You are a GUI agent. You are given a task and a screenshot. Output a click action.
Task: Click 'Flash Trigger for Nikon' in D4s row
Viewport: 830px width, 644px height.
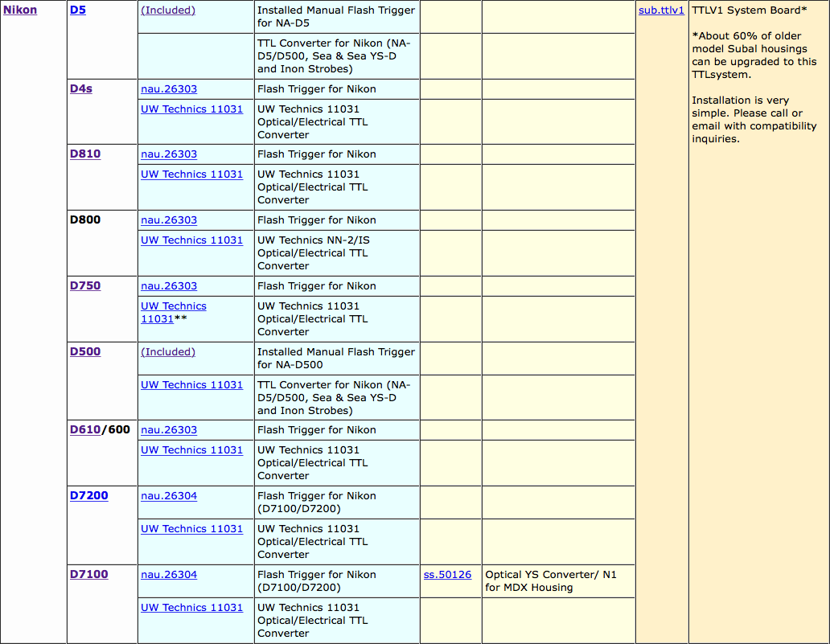point(317,89)
